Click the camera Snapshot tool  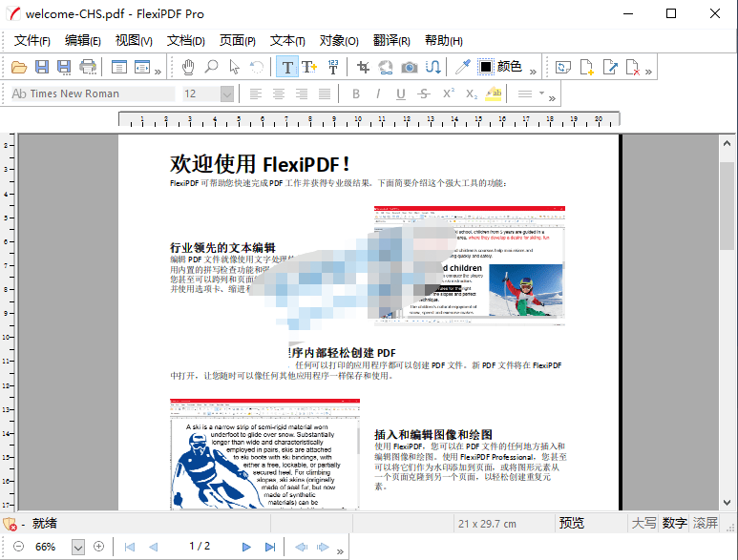(409, 68)
